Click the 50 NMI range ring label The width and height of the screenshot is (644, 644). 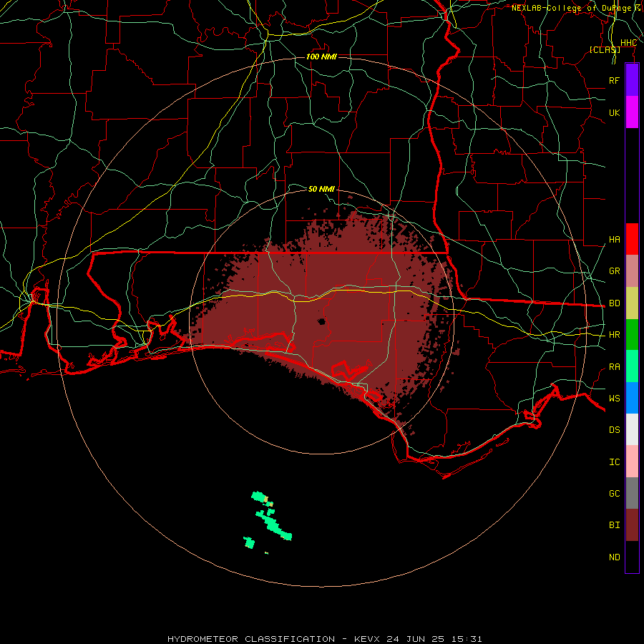(321, 189)
